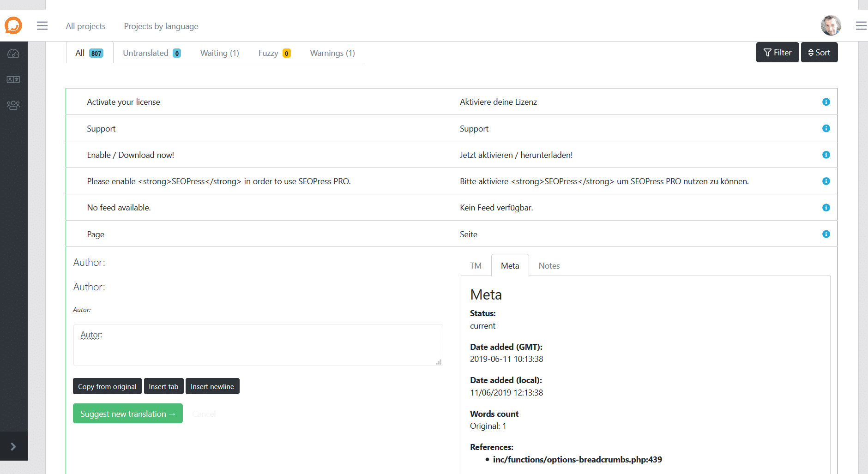Show info for 'No feed available.' row
The height and width of the screenshot is (474, 868).
[826, 208]
